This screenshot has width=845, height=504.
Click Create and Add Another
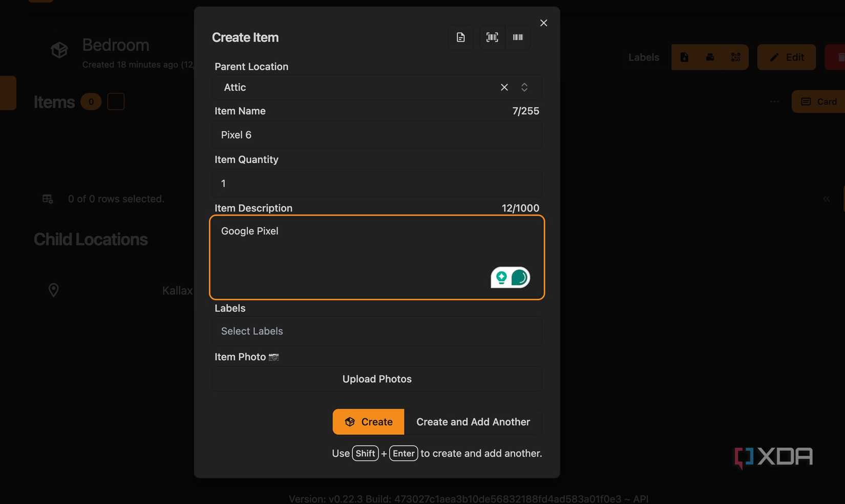473,422
